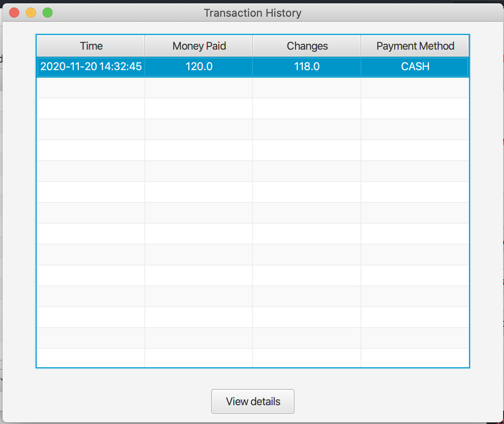The width and height of the screenshot is (504, 424).
Task: Click the Payment Method column header
Action: point(415,45)
